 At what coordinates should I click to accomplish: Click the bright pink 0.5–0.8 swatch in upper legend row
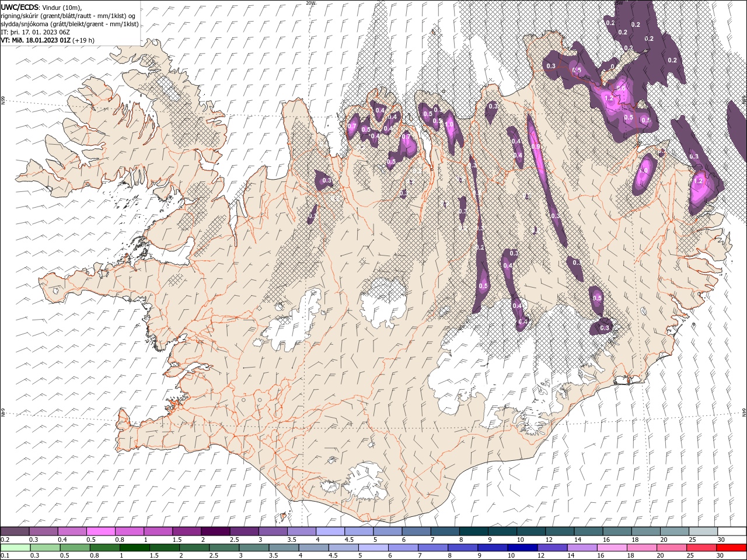pyautogui.click(x=101, y=531)
